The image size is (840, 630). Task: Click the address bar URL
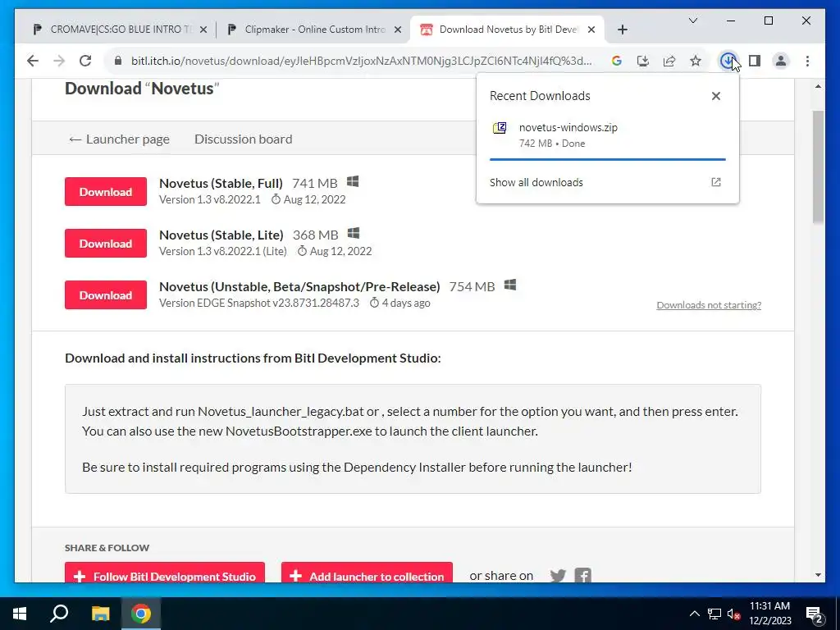tap(362, 61)
